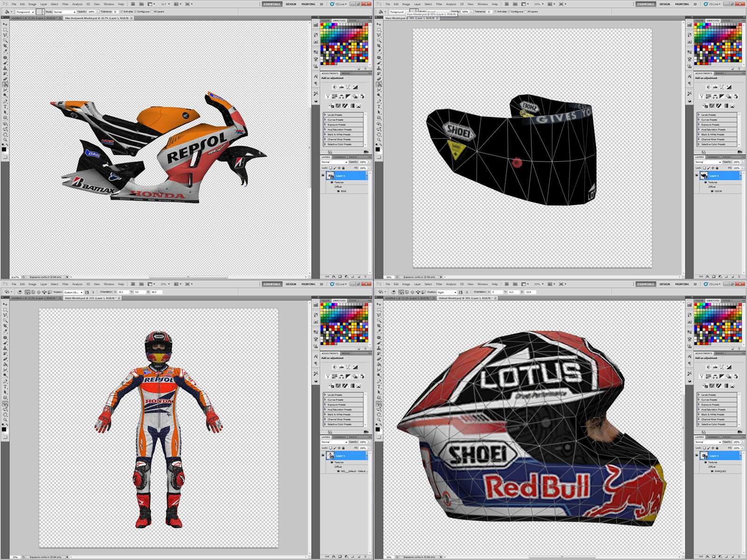Screen dimensions: 747x560
Task: Select the Type tool in the visor window
Action: (379, 107)
